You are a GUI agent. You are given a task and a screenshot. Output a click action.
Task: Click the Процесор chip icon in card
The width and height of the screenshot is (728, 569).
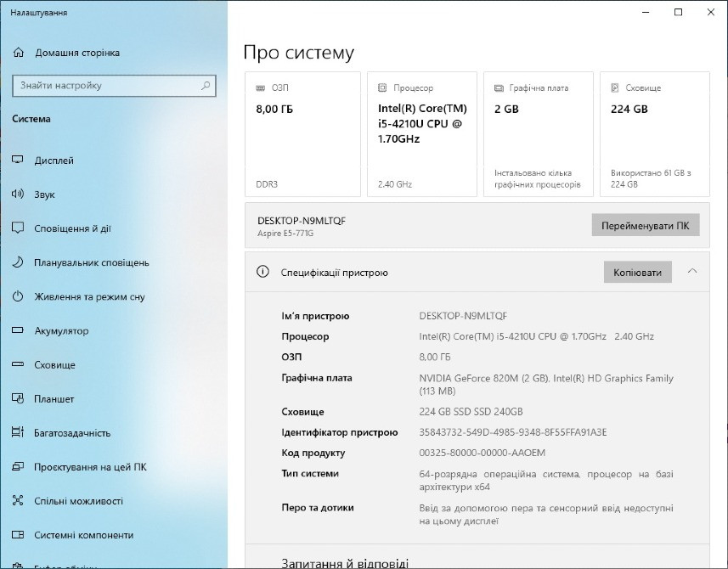[382, 87]
